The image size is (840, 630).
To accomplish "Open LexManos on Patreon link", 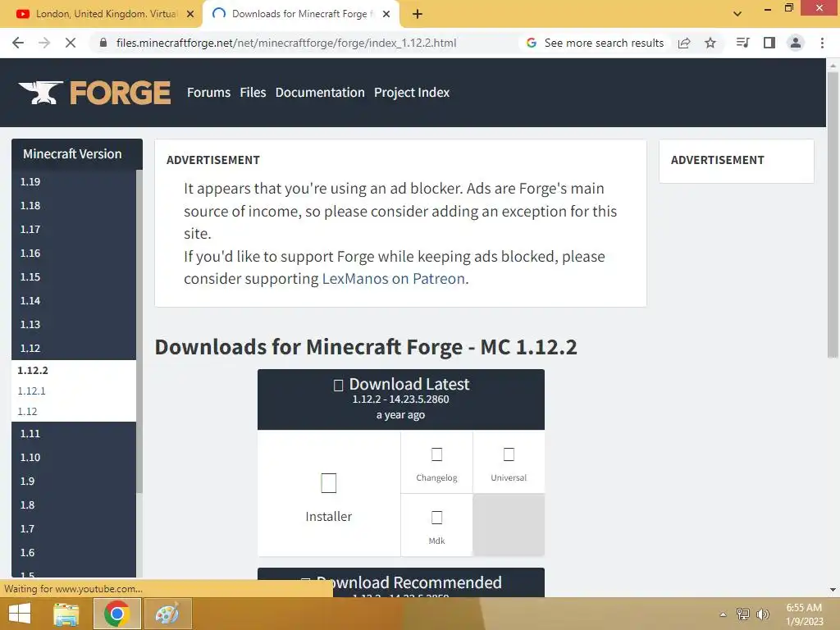I will [x=393, y=279].
